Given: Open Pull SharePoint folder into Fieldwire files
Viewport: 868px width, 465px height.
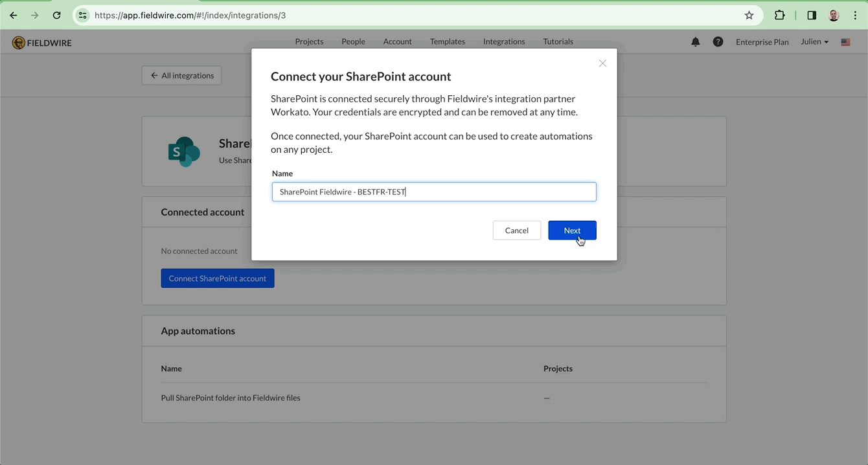Looking at the screenshot, I should [231, 398].
